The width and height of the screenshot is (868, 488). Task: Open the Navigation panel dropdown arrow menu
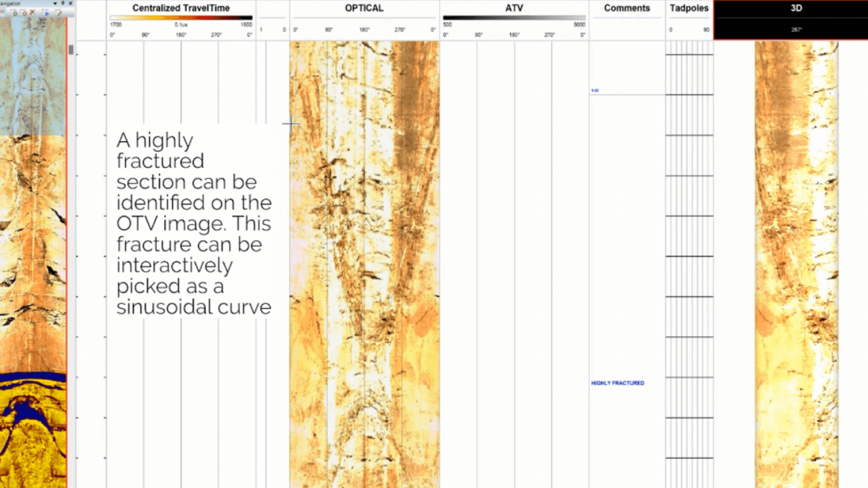coord(55,3)
